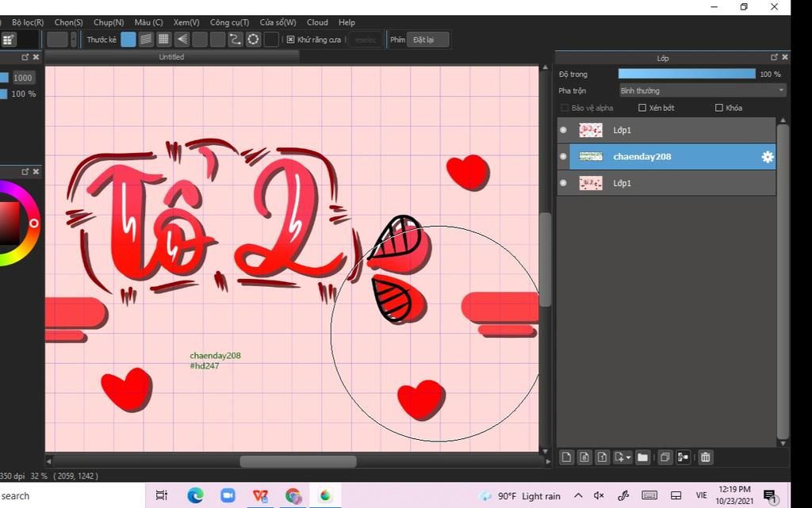Select the crisscross grid snap guide
The width and height of the screenshot is (812, 508).
point(163,40)
